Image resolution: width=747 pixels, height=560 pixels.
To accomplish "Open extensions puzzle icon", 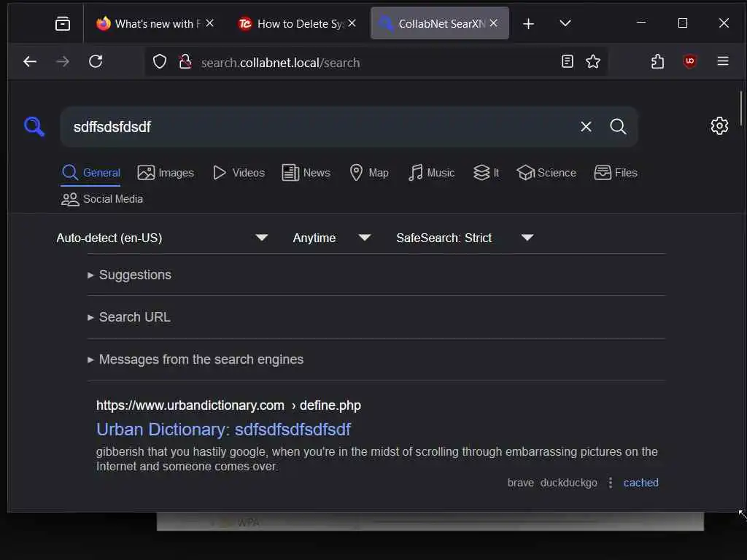I will [657, 61].
